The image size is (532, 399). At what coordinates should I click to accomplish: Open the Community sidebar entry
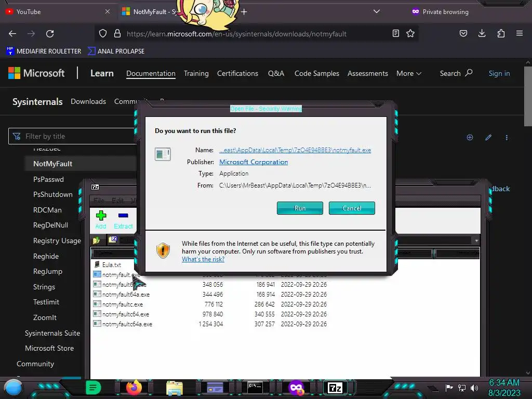[x=35, y=364]
